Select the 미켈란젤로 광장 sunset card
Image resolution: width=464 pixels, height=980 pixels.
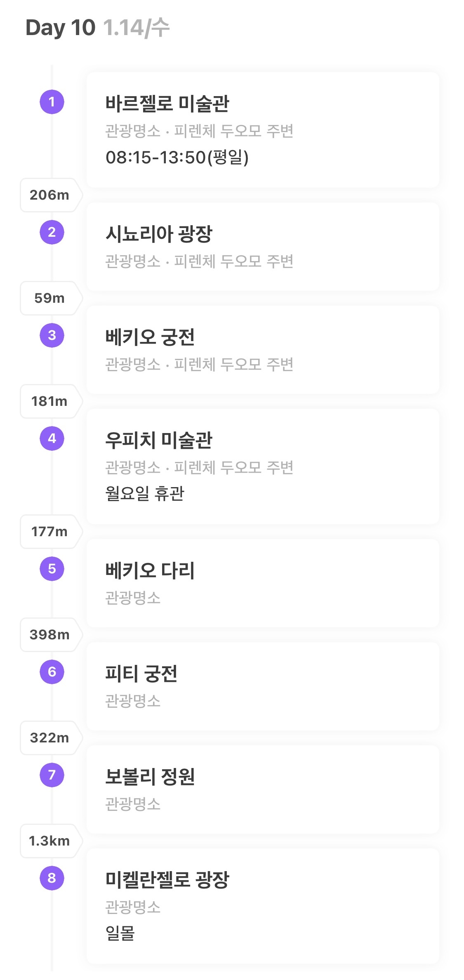(263, 906)
